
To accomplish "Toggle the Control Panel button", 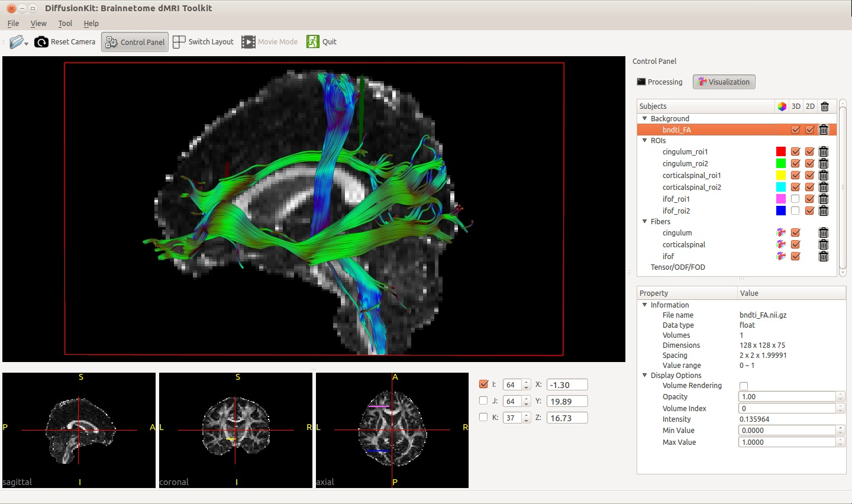I will coord(135,42).
